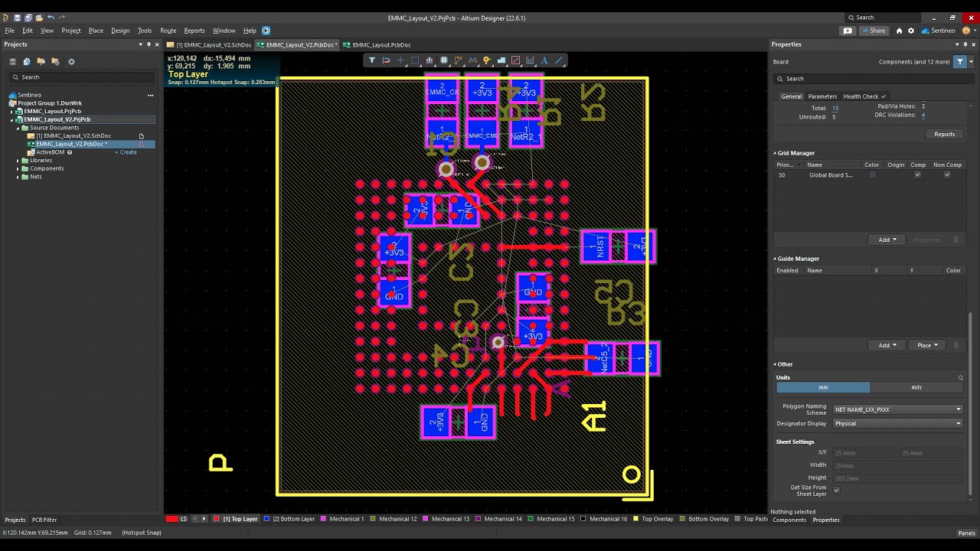Open the Snap Options magnet tool

click(386, 60)
